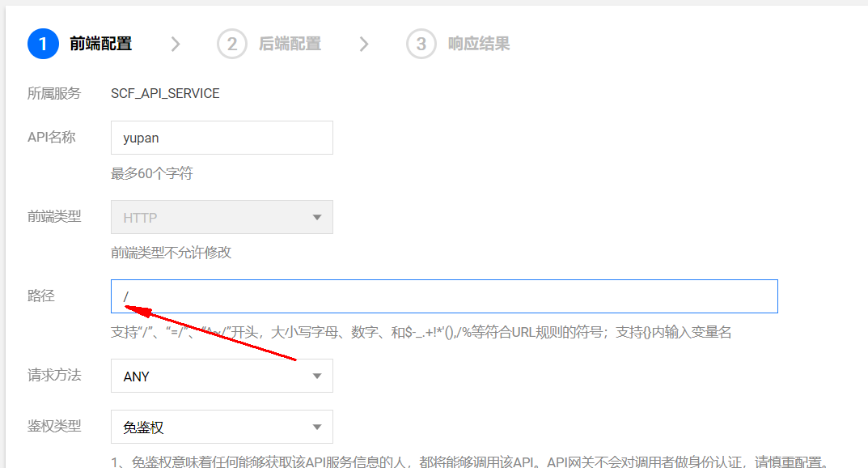868x468 pixels.
Task: Switch to the 后端配置 step
Action: click(290, 44)
